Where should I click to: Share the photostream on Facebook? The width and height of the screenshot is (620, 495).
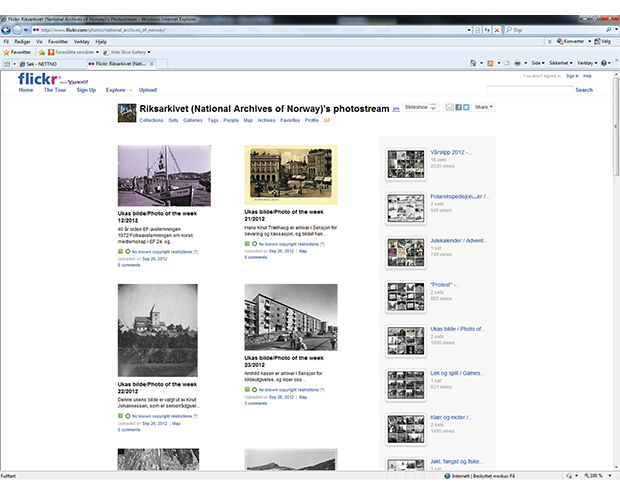458,107
